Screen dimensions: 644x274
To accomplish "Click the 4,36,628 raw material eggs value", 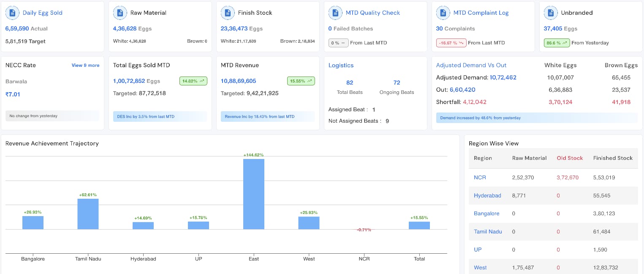I will [125, 29].
